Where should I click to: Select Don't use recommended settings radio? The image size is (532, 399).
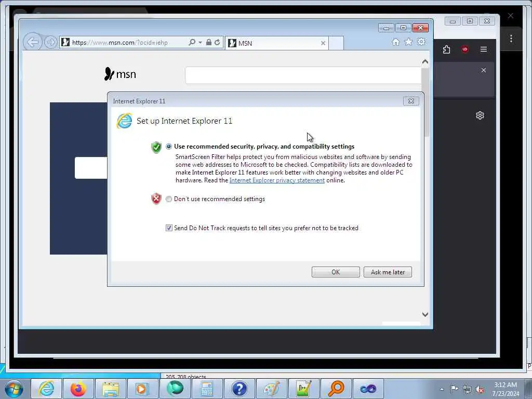(169, 199)
